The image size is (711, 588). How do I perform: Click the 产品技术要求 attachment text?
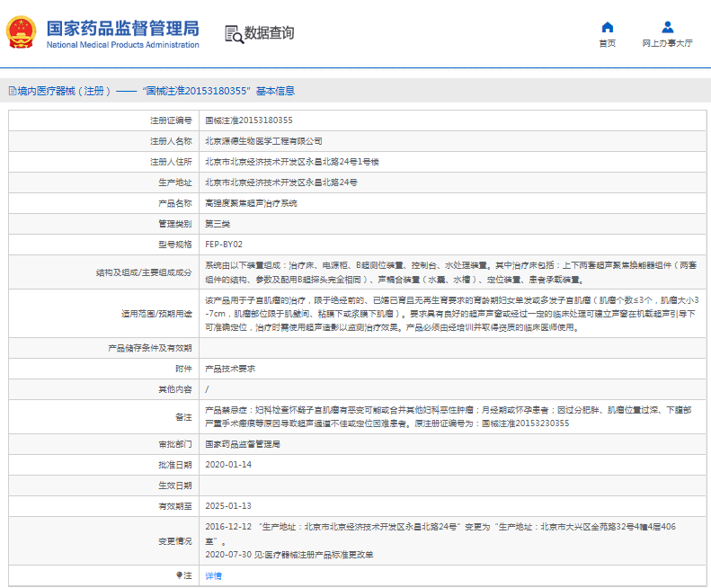[230, 369]
